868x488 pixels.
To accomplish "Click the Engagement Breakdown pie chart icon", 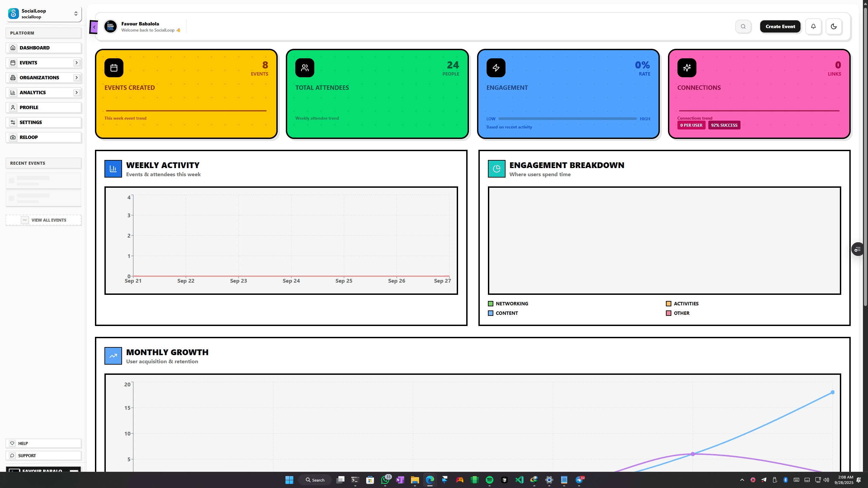I will tap(496, 168).
